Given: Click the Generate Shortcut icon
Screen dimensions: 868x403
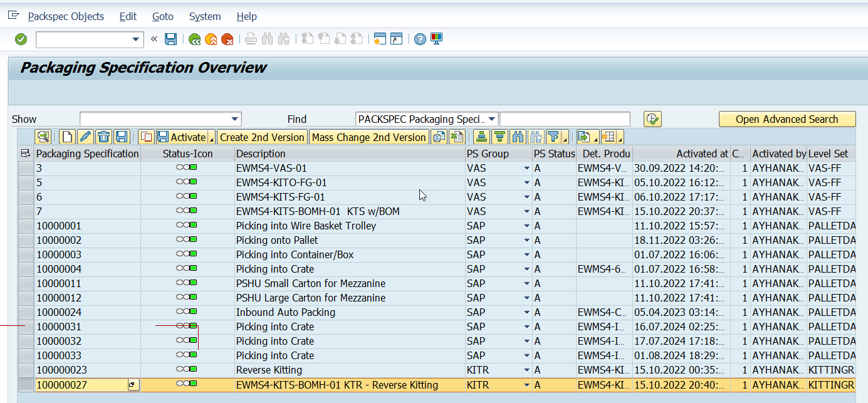Looking at the screenshot, I should 396,39.
